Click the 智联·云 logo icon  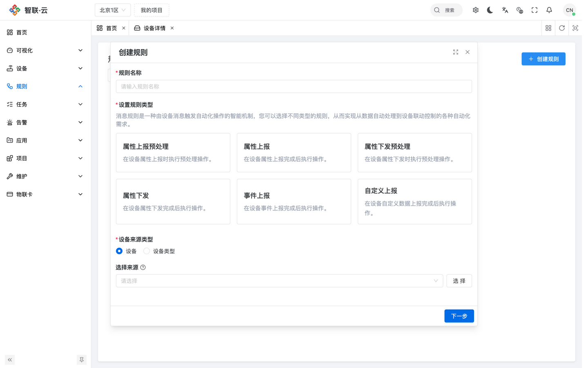point(15,10)
